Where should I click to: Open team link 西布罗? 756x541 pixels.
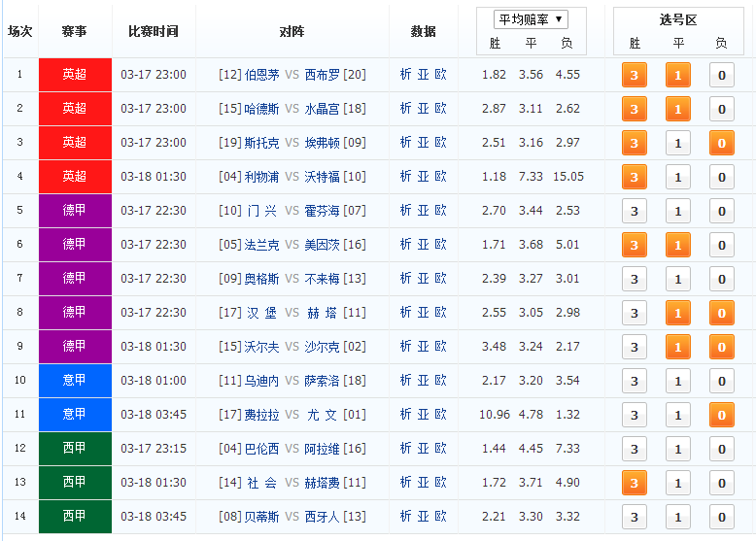[322, 75]
